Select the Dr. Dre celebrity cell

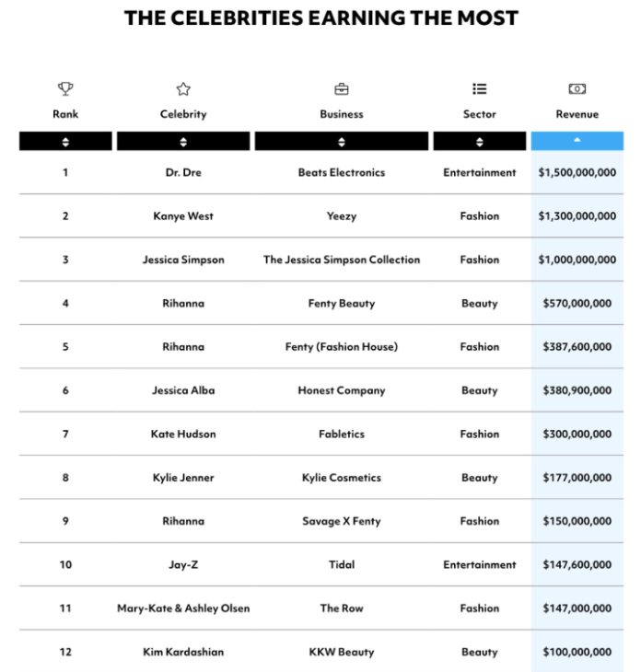[x=183, y=172]
